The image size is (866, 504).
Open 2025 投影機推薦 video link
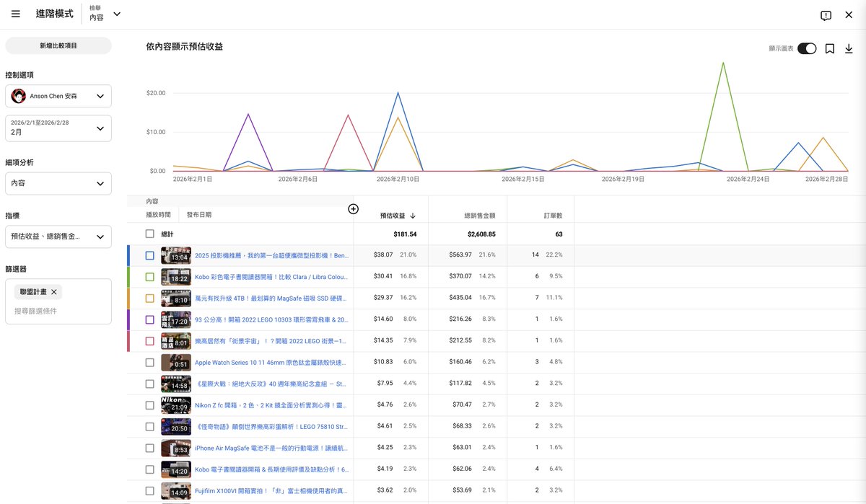point(271,255)
